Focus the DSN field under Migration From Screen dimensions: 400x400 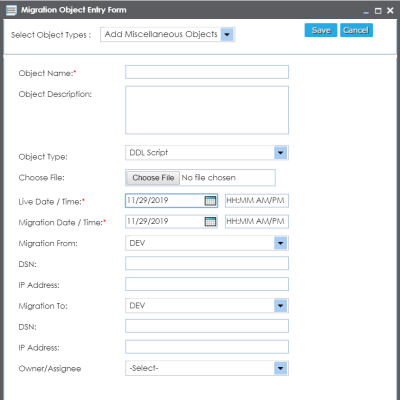click(207, 263)
